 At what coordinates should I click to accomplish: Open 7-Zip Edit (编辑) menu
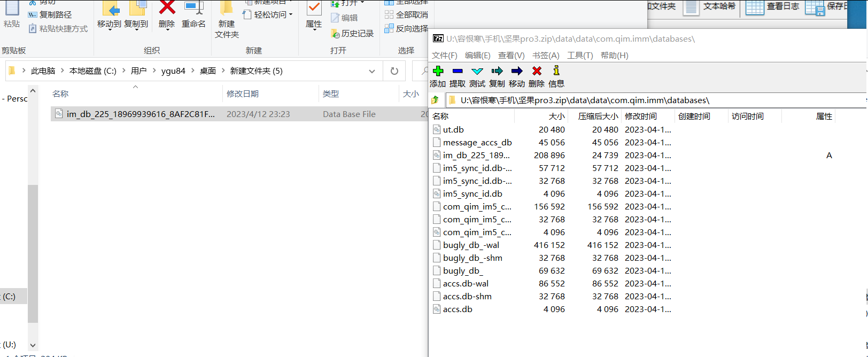tap(478, 56)
